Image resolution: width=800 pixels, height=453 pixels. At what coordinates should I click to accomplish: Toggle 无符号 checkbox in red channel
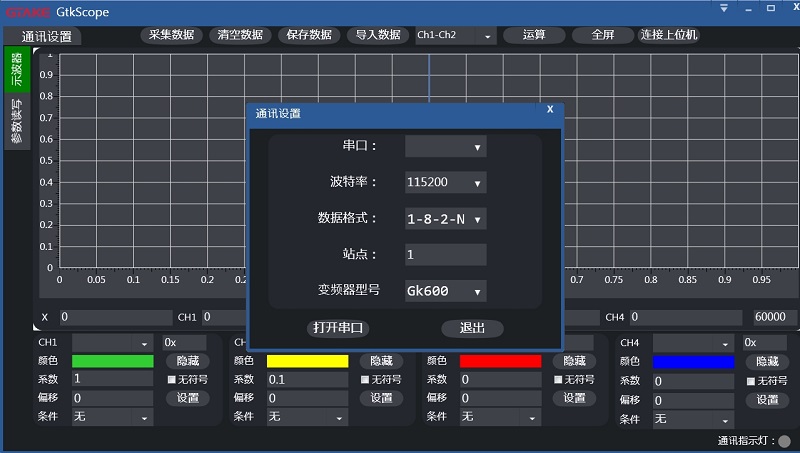(x=558, y=380)
